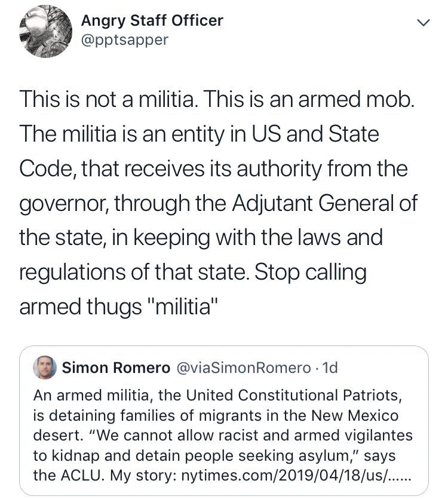This screenshot has width=448, height=499.
Task: Click Simon Romero's small profile photo
Action: click(45, 368)
